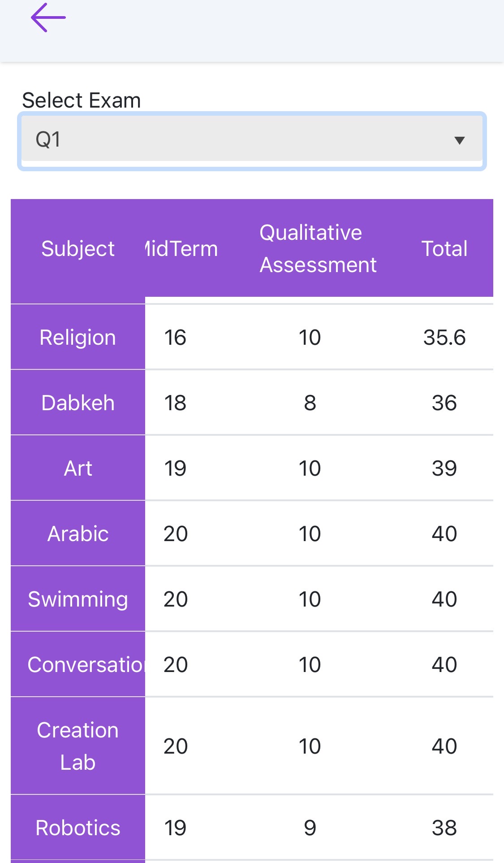Click the Arabic subject cell
504x863 pixels.
[x=78, y=534]
